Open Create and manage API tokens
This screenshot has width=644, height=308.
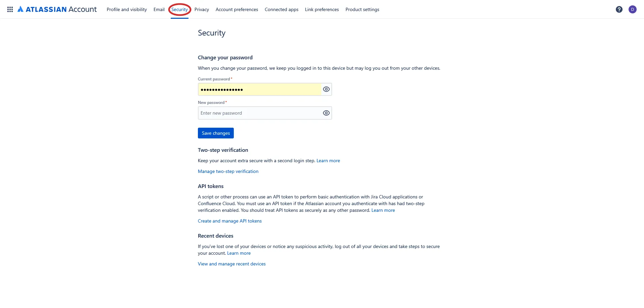point(230,221)
